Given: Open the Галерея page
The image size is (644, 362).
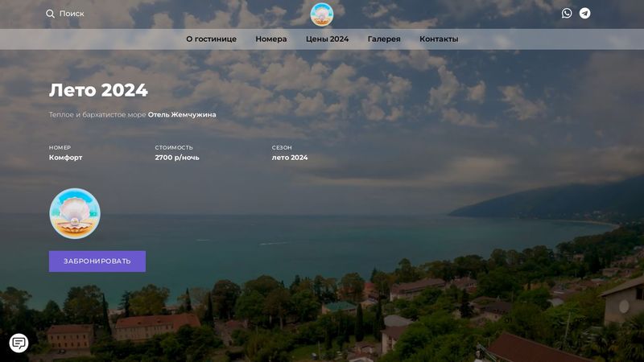Looking at the screenshot, I should (x=384, y=39).
